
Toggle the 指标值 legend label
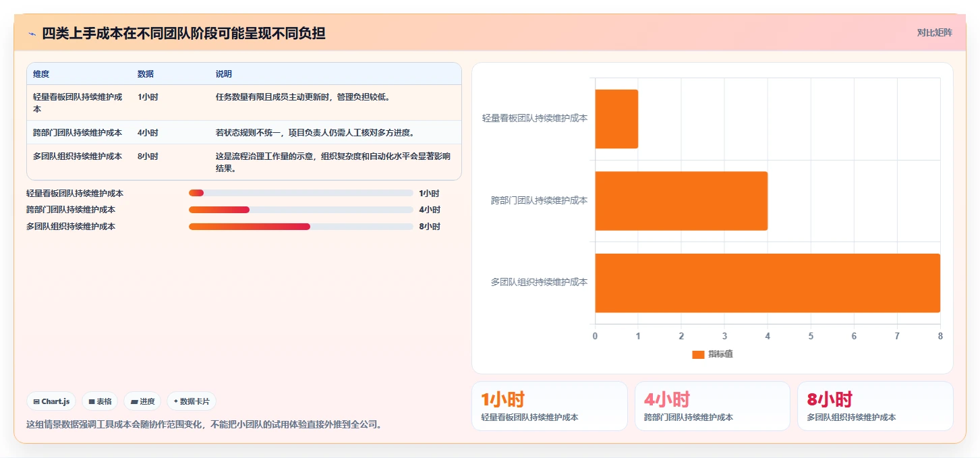(x=720, y=354)
